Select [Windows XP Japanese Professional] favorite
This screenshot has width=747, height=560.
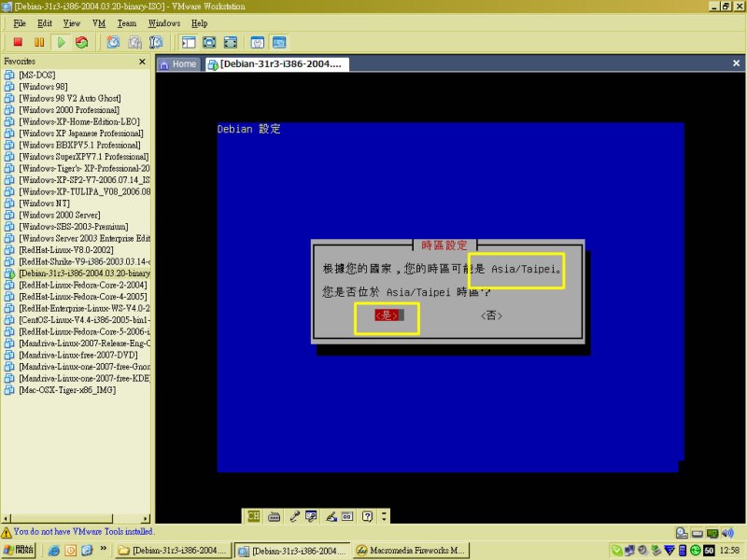coord(81,133)
